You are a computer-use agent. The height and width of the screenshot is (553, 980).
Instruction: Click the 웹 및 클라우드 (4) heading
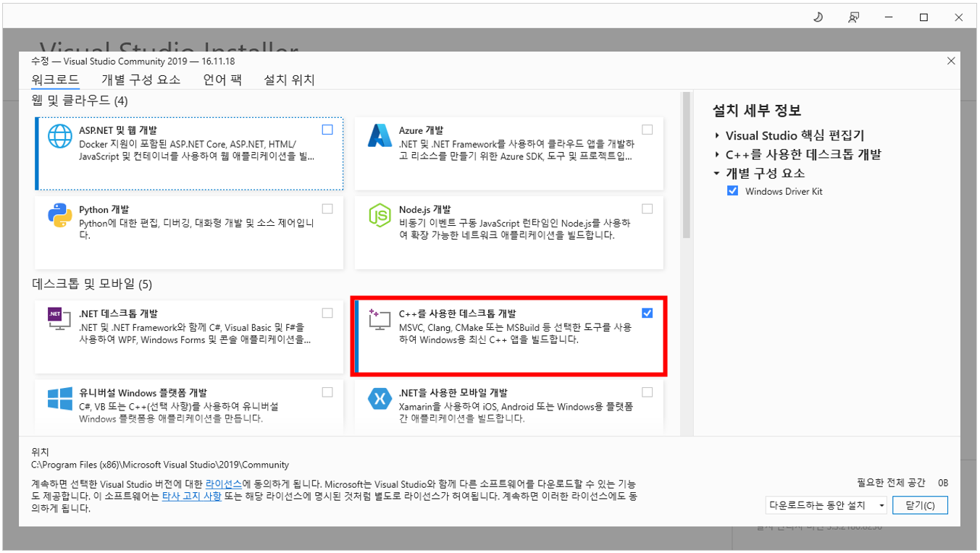(x=80, y=100)
